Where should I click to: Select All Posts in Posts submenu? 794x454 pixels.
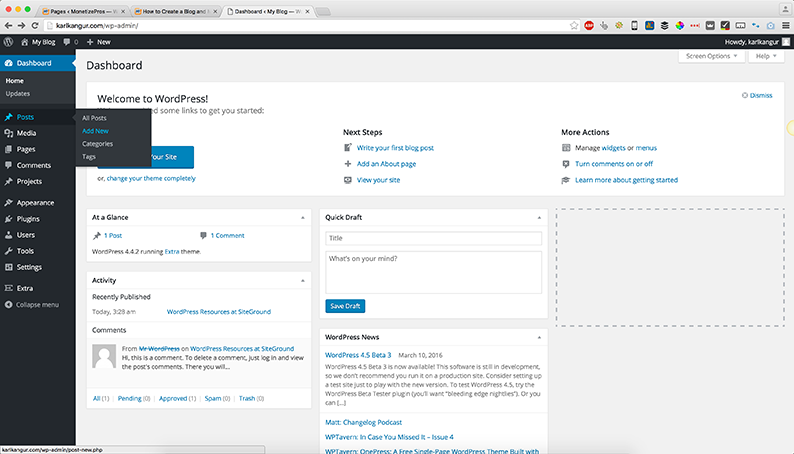click(x=94, y=118)
